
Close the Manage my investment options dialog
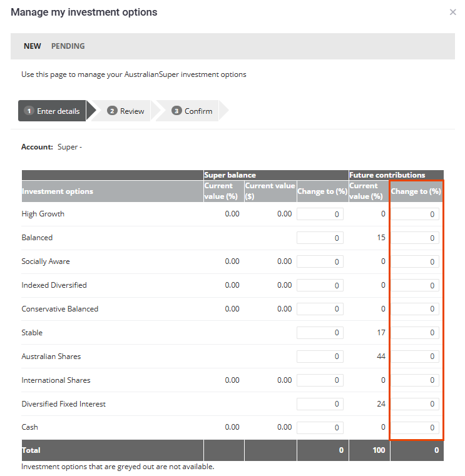click(452, 13)
